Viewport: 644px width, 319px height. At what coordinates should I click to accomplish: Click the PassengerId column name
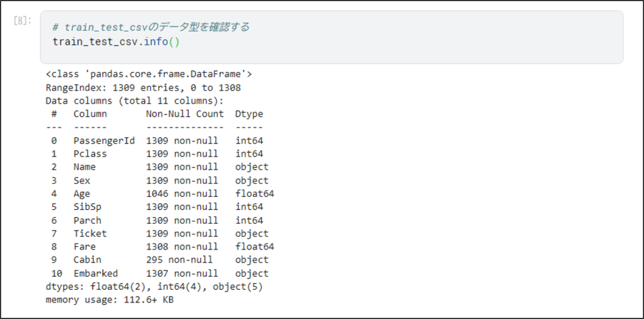[x=104, y=141]
